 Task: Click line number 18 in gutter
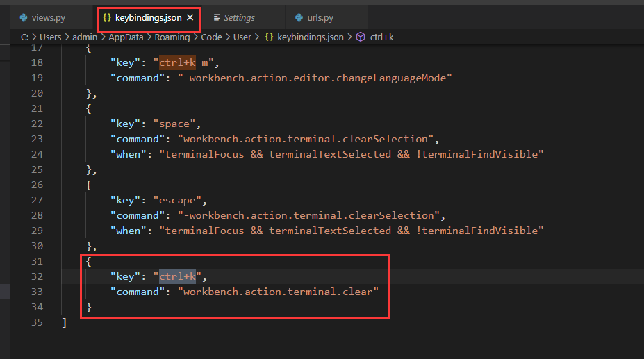37,62
